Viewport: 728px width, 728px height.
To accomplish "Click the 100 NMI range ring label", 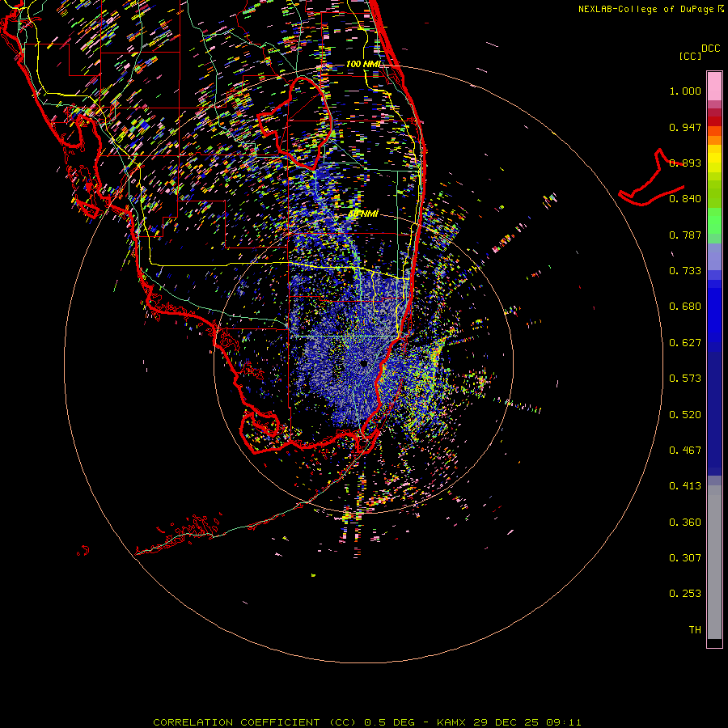I will tap(363, 64).
